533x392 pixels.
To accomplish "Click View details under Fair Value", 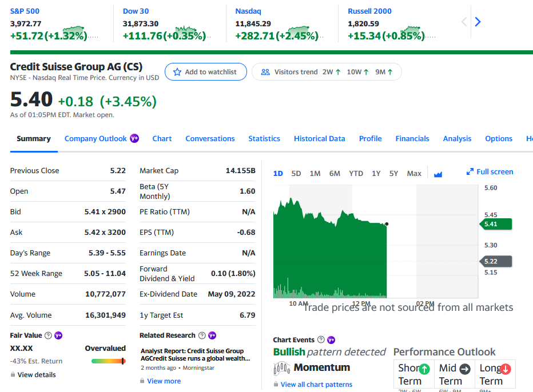I will 37,375.
